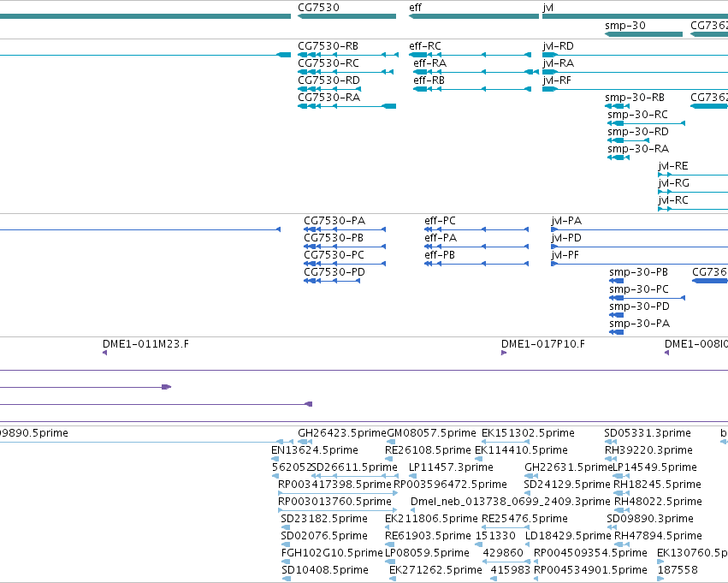Click EST RE26108.5prime
Viewport: 728px width, 583px height.
[389, 459]
